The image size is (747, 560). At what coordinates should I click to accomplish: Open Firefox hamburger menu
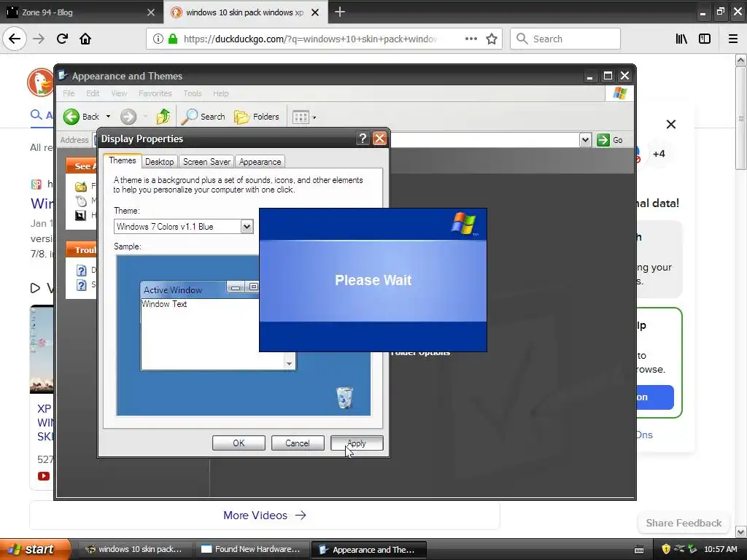733,39
